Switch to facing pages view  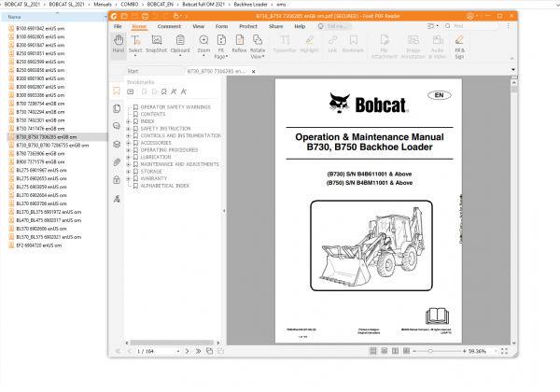tap(395, 351)
